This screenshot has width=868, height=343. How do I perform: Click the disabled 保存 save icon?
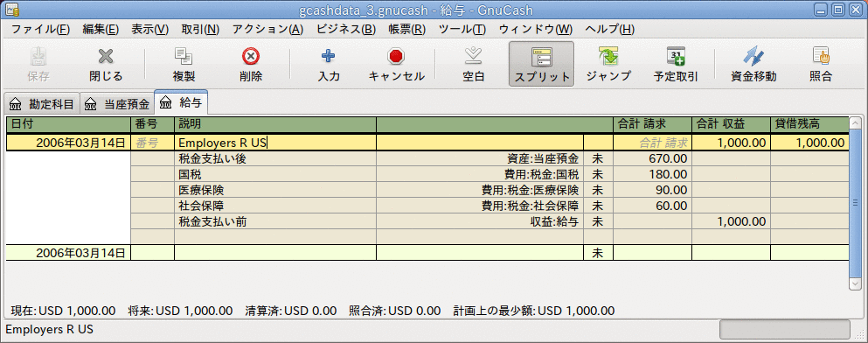pos(38,56)
